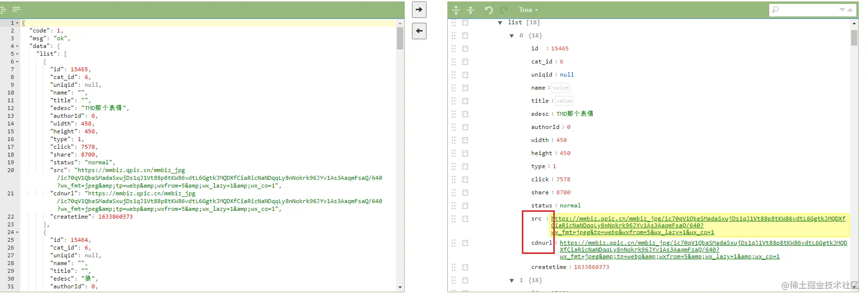
Task: Undo last action in tree editor
Action: click(488, 10)
